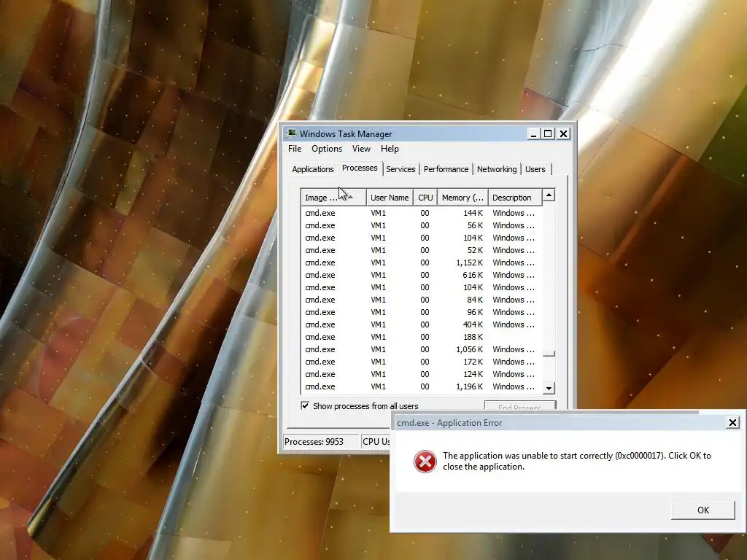Viewport: 747px width, 560px height.
Task: Select the Processes tab
Action: tap(360, 168)
